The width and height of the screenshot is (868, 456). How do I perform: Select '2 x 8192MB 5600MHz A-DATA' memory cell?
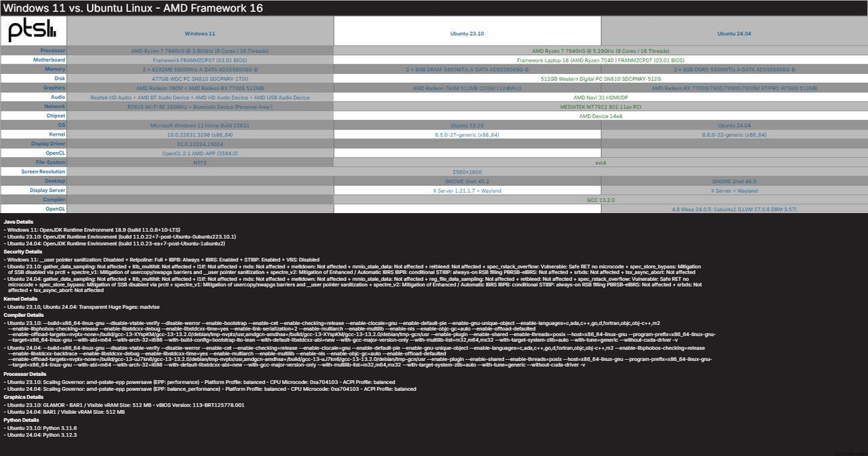coord(200,69)
